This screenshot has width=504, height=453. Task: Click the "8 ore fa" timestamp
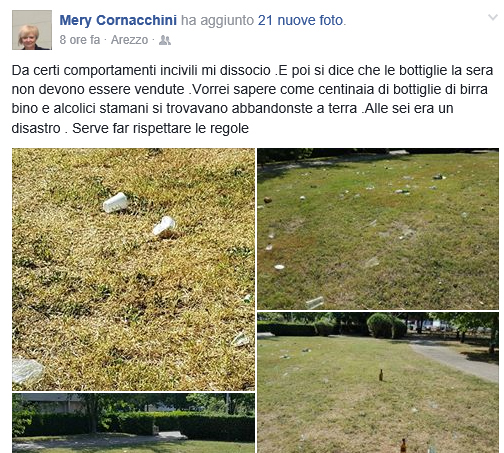(x=80, y=40)
